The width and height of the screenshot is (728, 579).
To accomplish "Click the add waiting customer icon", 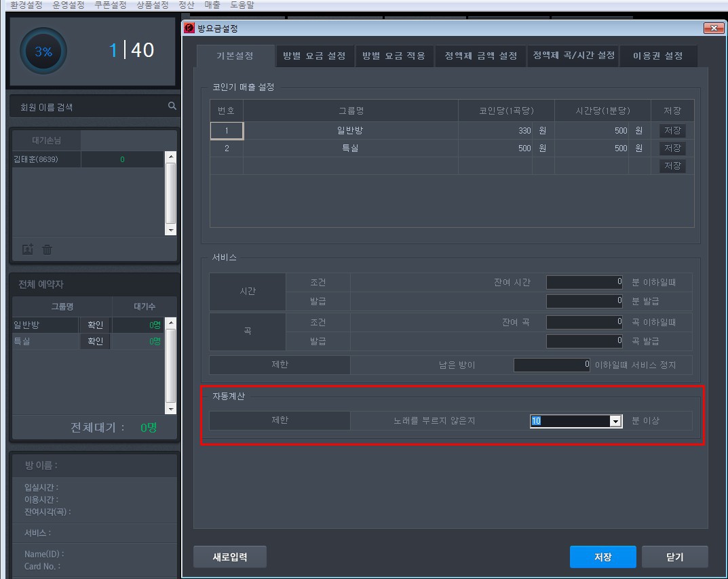I will pyautogui.click(x=27, y=249).
